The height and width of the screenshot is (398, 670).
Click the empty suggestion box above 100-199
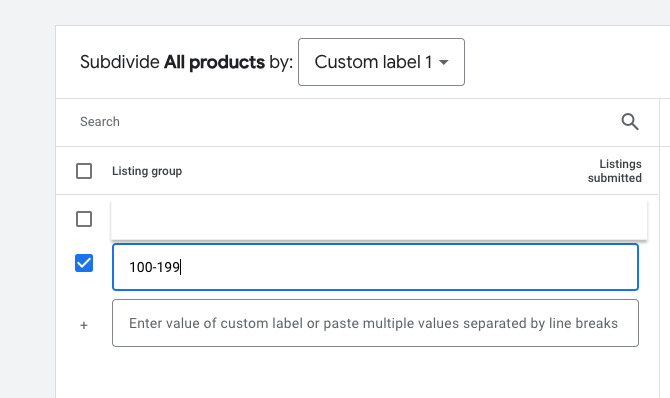pyautogui.click(x=379, y=220)
